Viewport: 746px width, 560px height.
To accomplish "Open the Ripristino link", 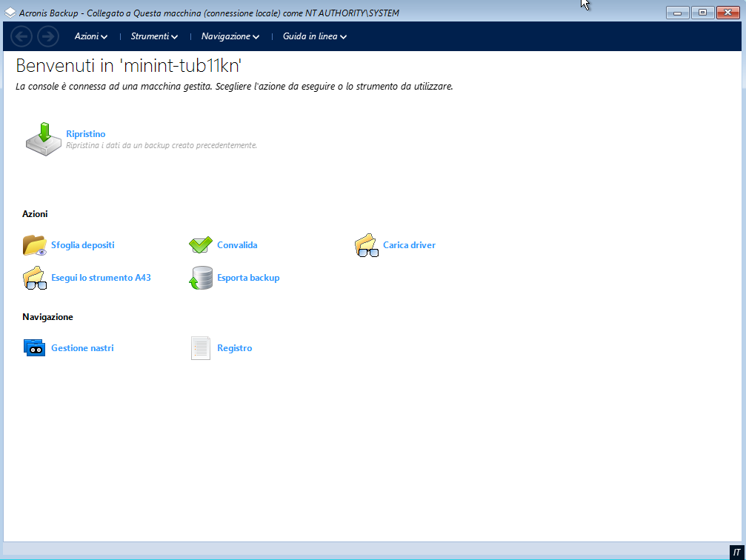I will tap(86, 134).
